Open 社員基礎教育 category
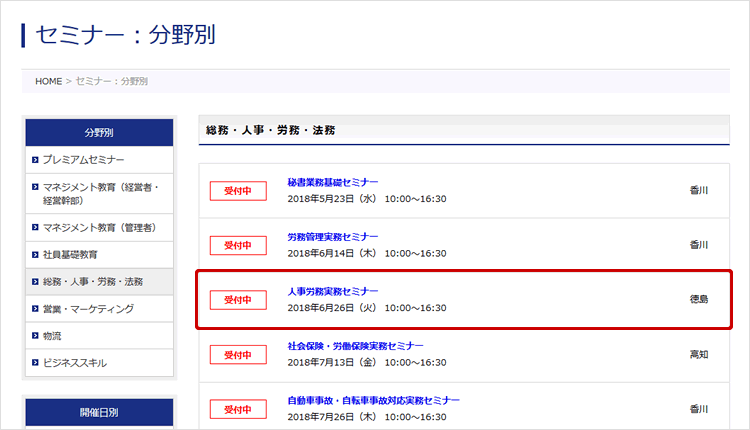 click(70, 255)
